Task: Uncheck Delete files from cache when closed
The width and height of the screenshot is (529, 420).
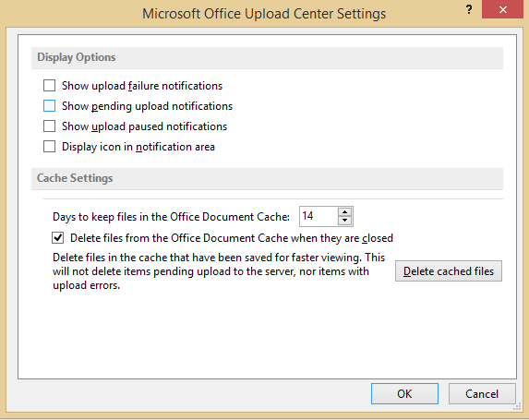Action: coord(58,238)
